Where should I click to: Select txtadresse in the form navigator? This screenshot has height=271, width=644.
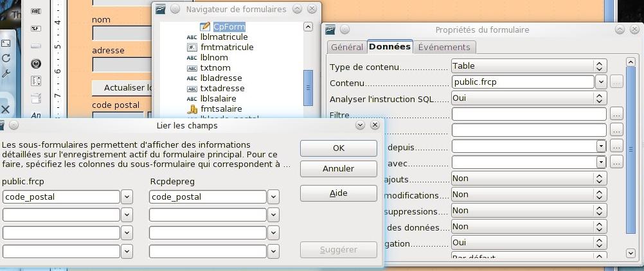(x=222, y=88)
